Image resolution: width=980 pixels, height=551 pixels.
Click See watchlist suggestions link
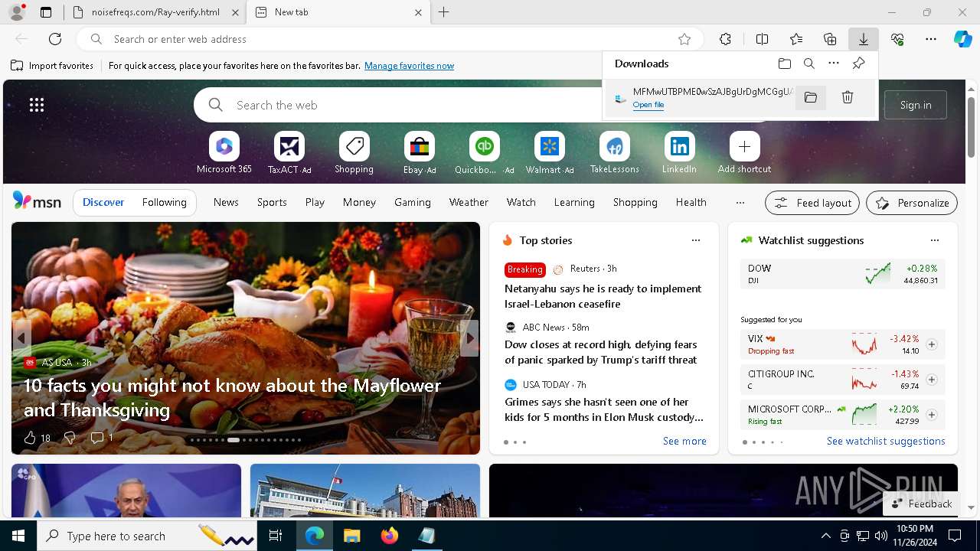(x=886, y=441)
